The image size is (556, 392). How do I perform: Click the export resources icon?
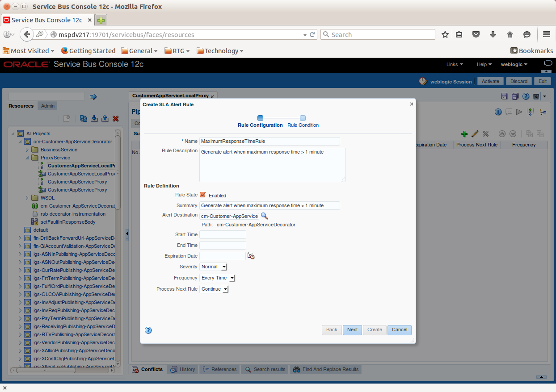pyautogui.click(x=105, y=119)
